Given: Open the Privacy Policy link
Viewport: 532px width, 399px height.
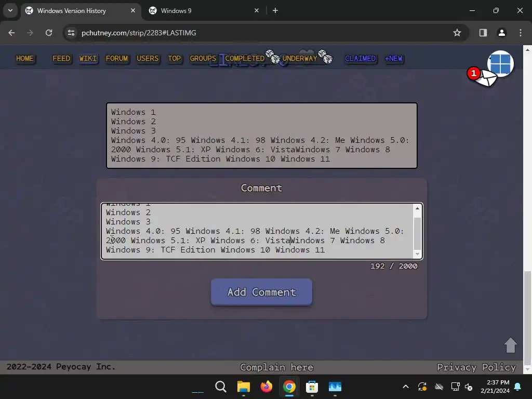Looking at the screenshot, I should 476,367.
